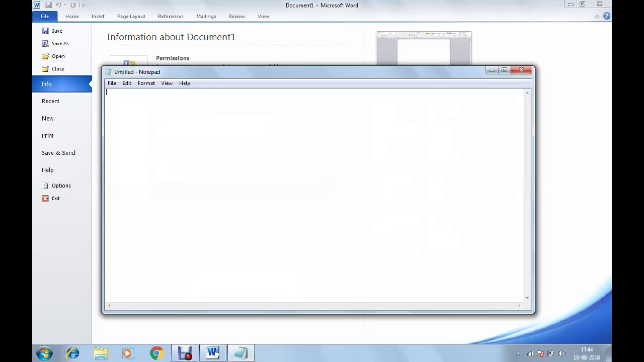Restore down the Microsoft Word window
Screen dimensions: 644x362
point(582,5)
